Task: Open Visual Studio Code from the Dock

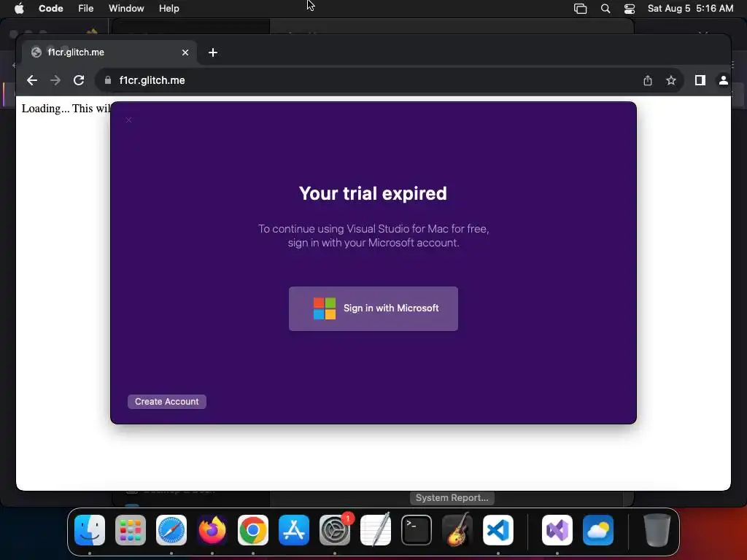Action: pyautogui.click(x=498, y=530)
